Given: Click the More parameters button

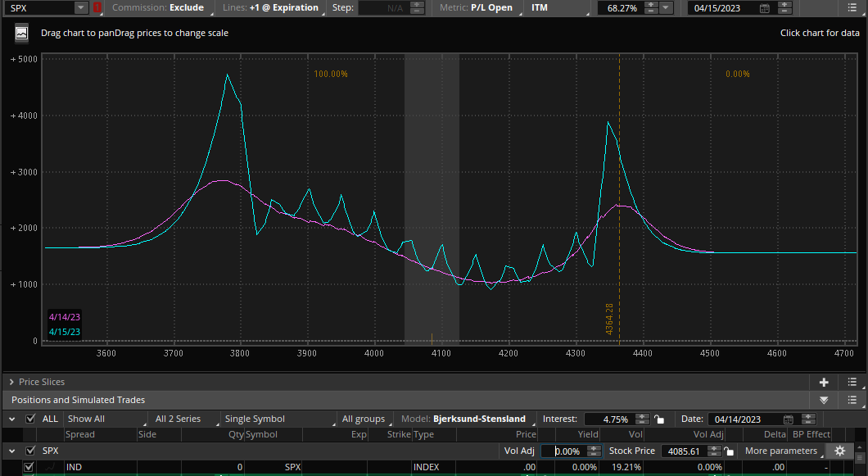Looking at the screenshot, I should pos(781,451).
